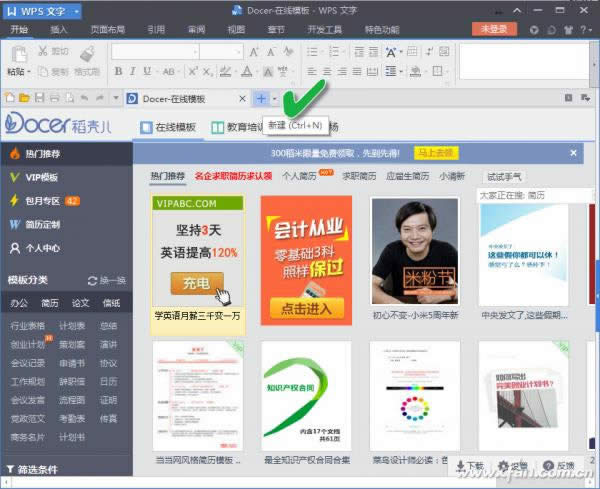Viewport: 600px width, 489px height.
Task: Toggle Bold formatting
Action: 118,71
